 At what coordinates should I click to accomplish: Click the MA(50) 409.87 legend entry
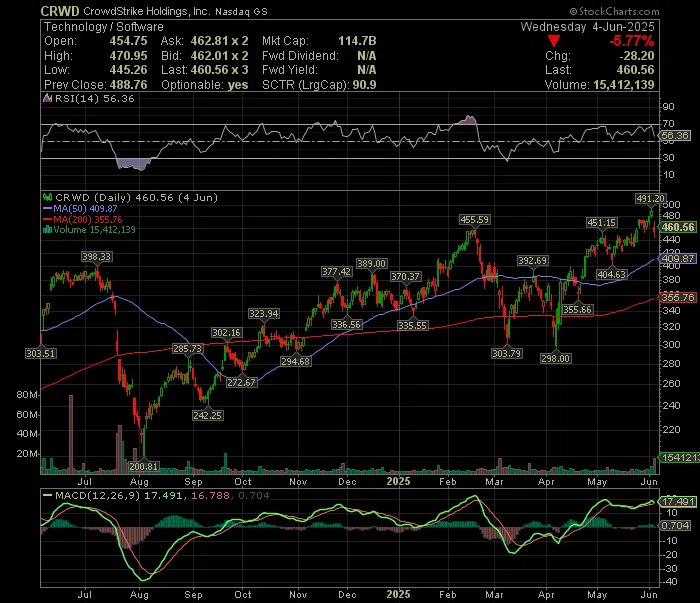tap(80, 208)
